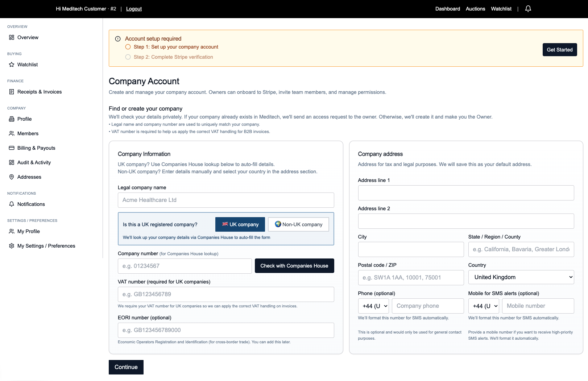Open the Phone country code dropdown
The height and width of the screenshot is (381, 588).
click(373, 306)
